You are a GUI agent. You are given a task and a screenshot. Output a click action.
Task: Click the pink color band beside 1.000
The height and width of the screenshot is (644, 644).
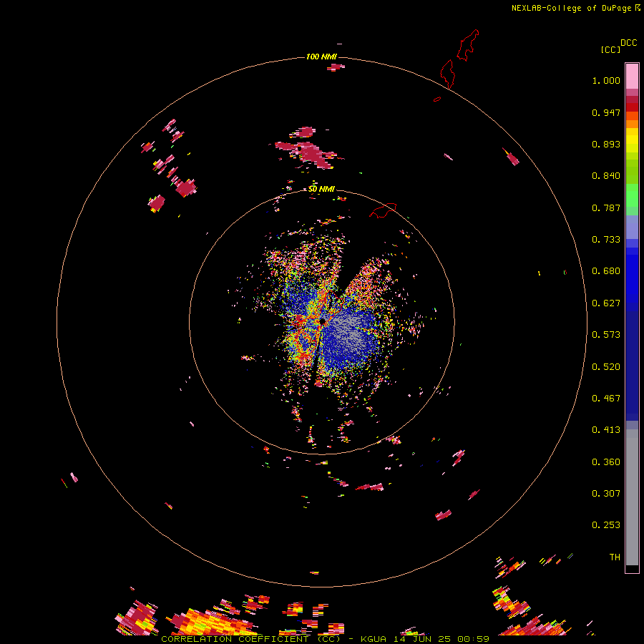(632, 77)
